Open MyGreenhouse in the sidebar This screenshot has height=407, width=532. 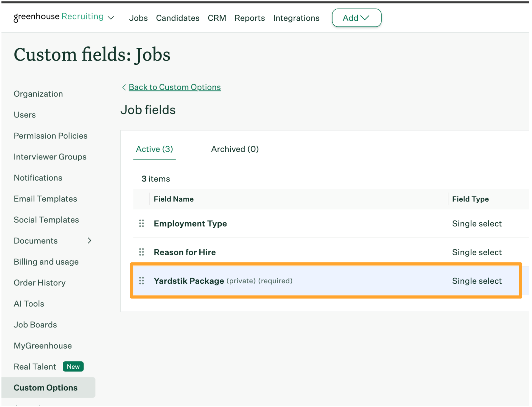(x=43, y=346)
